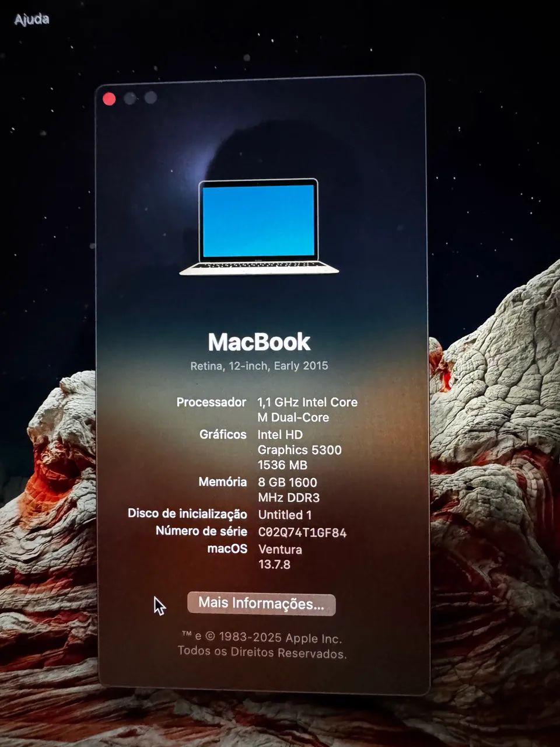The height and width of the screenshot is (747, 560).
Task: Click the Mais Informações... button
Action: [x=261, y=603]
